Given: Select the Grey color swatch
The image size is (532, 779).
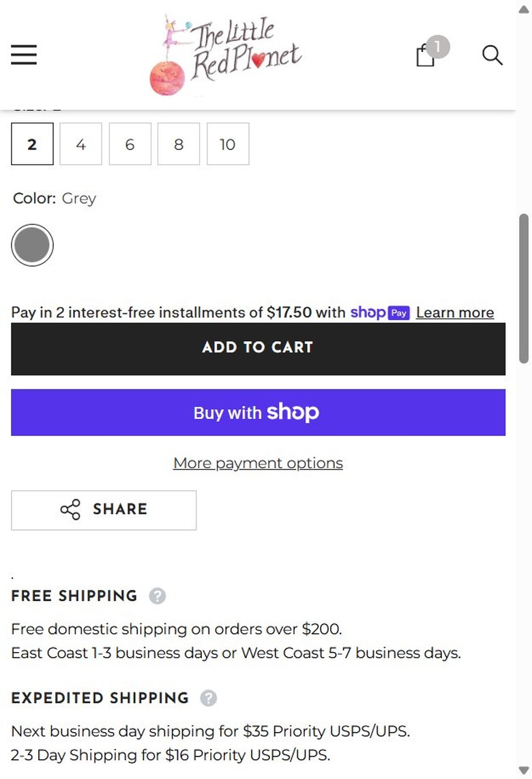Looking at the screenshot, I should pyautogui.click(x=32, y=246).
